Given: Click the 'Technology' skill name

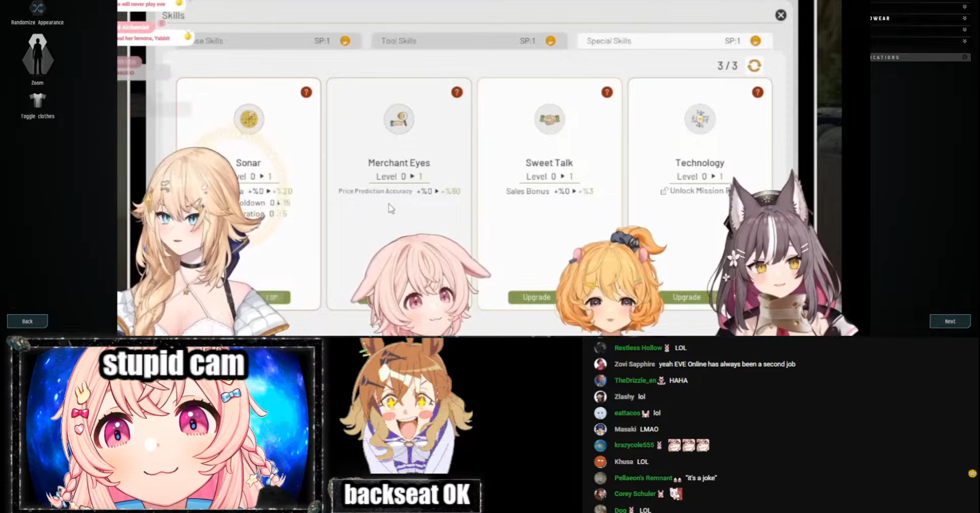Looking at the screenshot, I should point(700,163).
